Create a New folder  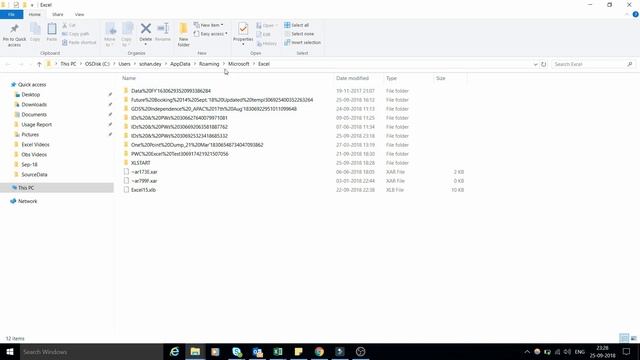(x=184, y=35)
